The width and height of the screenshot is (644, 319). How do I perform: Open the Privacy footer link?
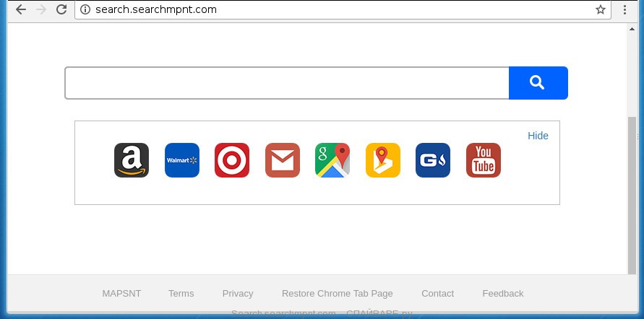pos(238,294)
